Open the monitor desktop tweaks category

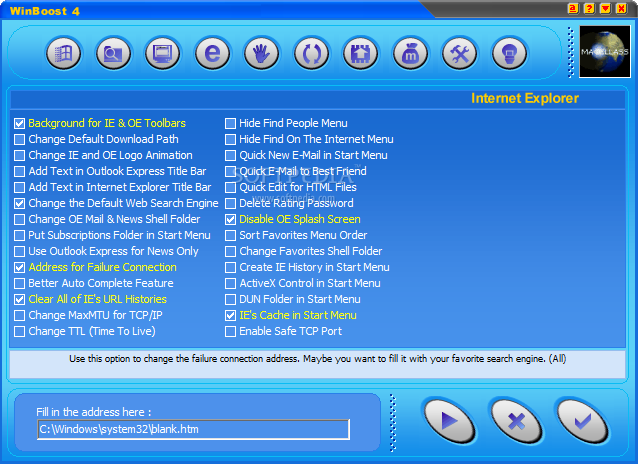click(x=163, y=53)
